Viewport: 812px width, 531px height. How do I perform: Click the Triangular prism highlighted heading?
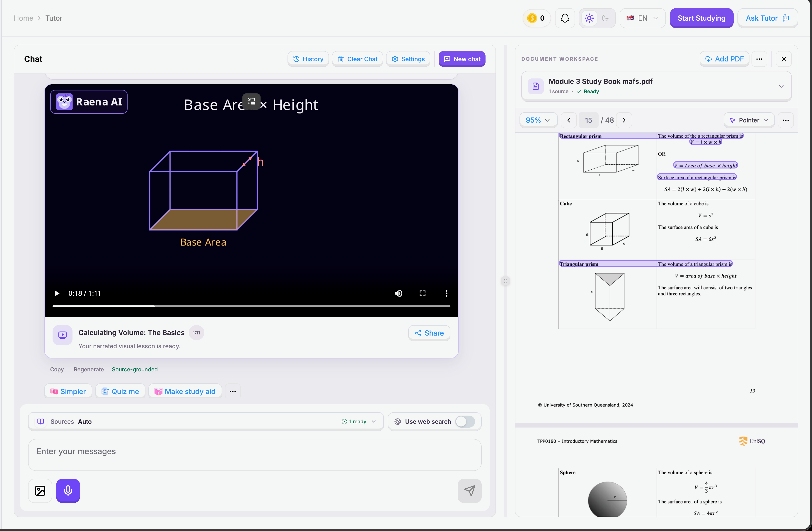click(579, 264)
